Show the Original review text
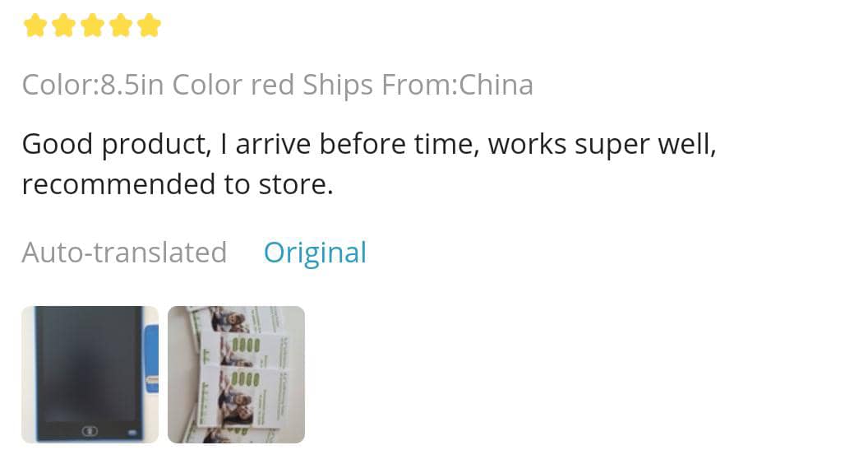This screenshot has width=868, height=473. click(315, 253)
